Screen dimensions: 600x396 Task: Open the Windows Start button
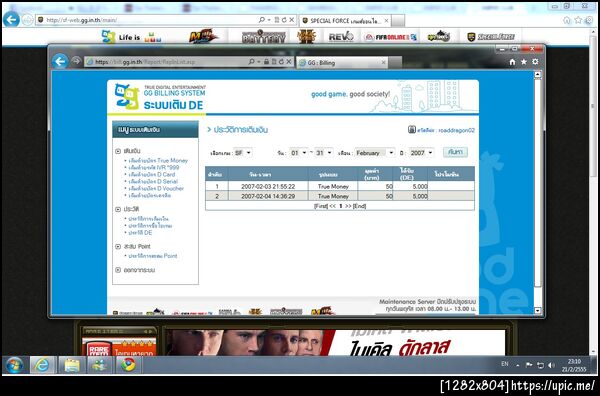click(x=14, y=365)
